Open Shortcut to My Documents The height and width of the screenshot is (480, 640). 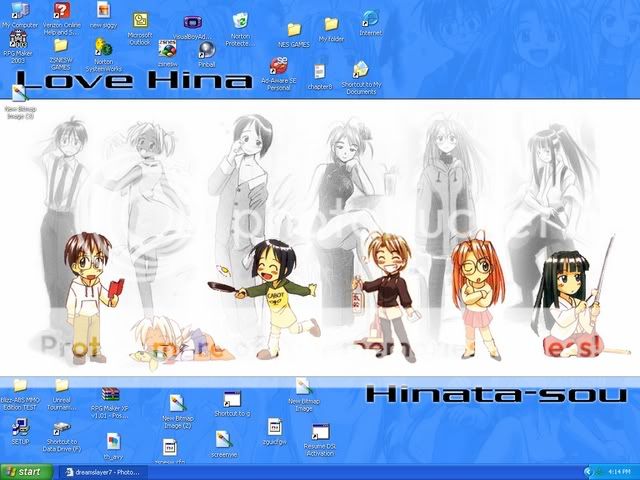click(360, 70)
